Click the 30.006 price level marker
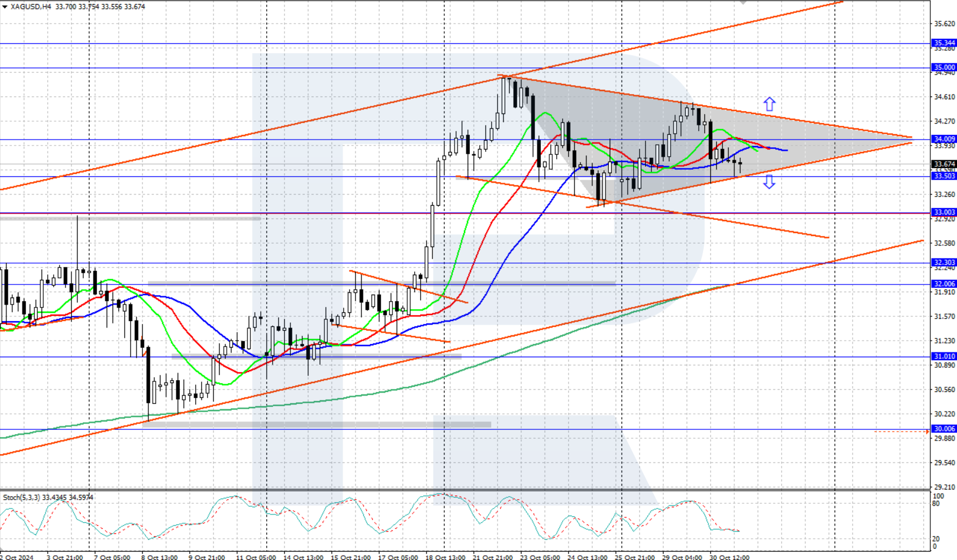 tap(942, 429)
